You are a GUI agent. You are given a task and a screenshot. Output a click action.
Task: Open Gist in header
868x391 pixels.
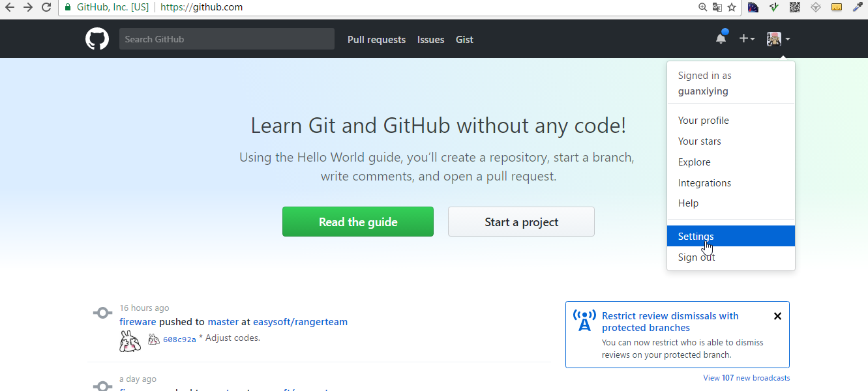click(464, 40)
